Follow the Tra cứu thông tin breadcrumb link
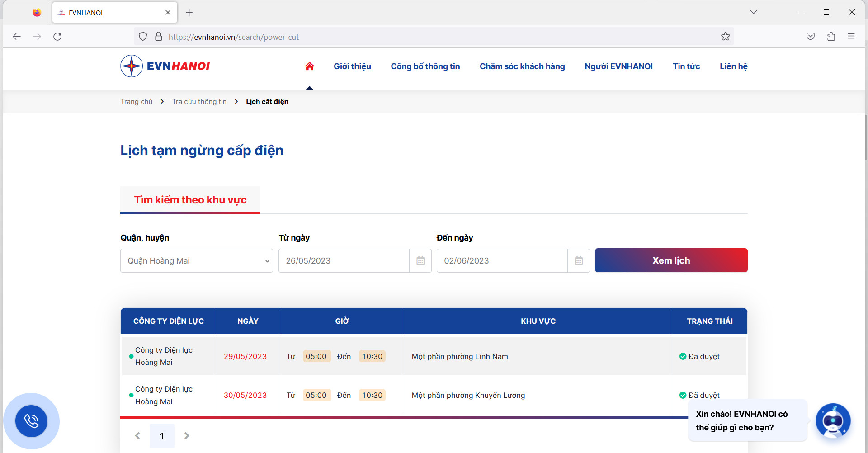This screenshot has width=868, height=453. coord(199,102)
